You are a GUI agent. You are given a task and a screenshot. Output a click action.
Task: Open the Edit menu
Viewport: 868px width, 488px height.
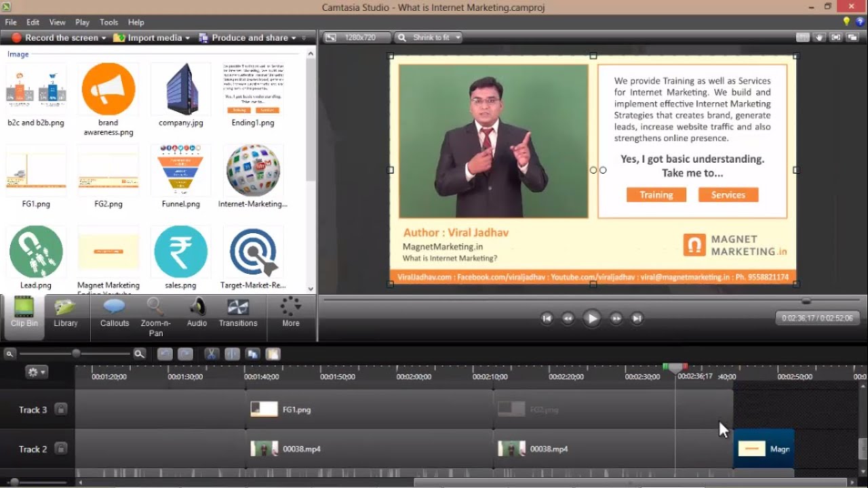[x=33, y=22]
